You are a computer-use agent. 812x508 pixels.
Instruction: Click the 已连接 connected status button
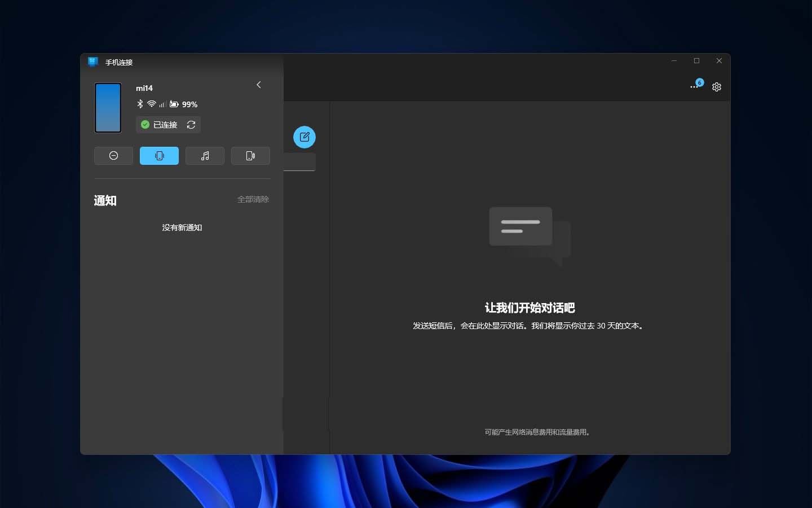tap(160, 125)
